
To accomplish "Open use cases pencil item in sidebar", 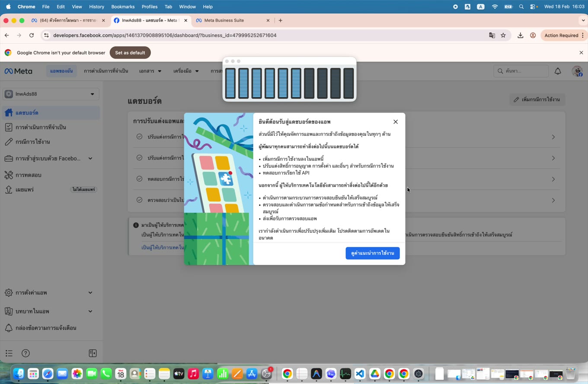I will pyautogui.click(x=51, y=142).
